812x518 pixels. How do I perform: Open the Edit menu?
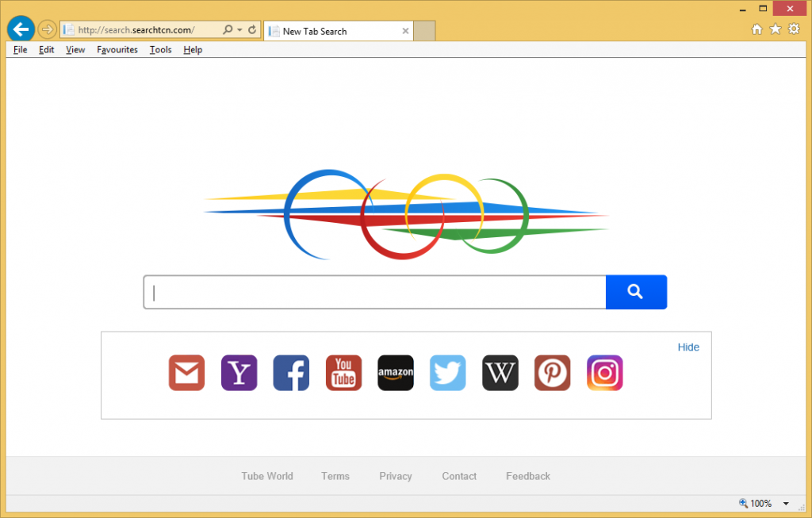tap(47, 50)
